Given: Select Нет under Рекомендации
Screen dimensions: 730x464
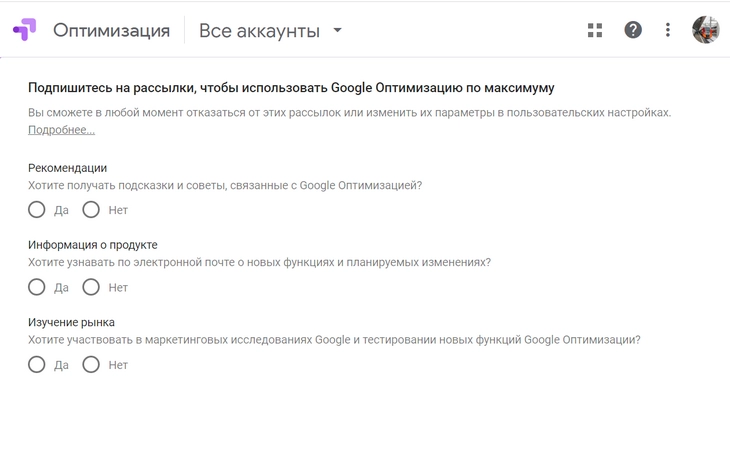Looking at the screenshot, I should click(91, 210).
